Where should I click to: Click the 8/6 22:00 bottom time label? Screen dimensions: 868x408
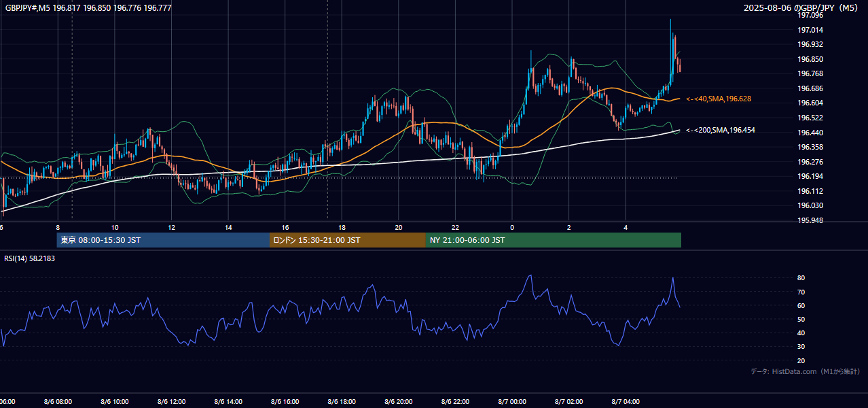point(455,402)
